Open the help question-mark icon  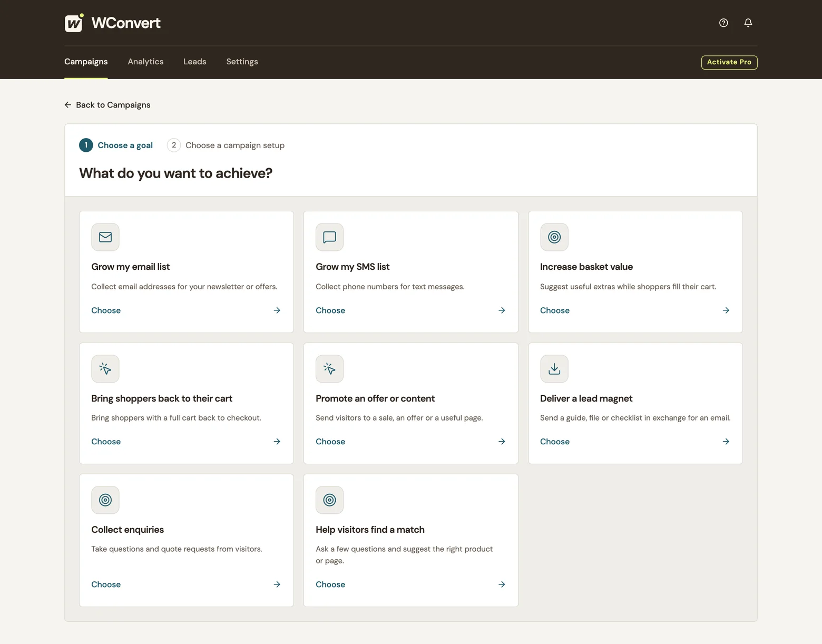[x=723, y=23]
